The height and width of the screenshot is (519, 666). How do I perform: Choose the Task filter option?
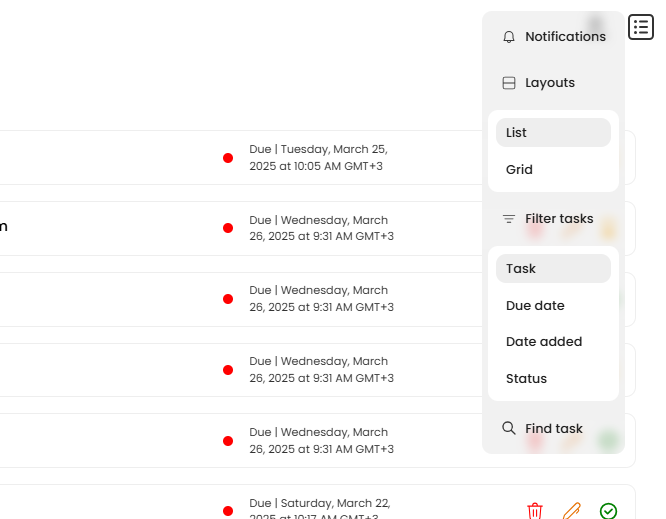[x=553, y=268]
